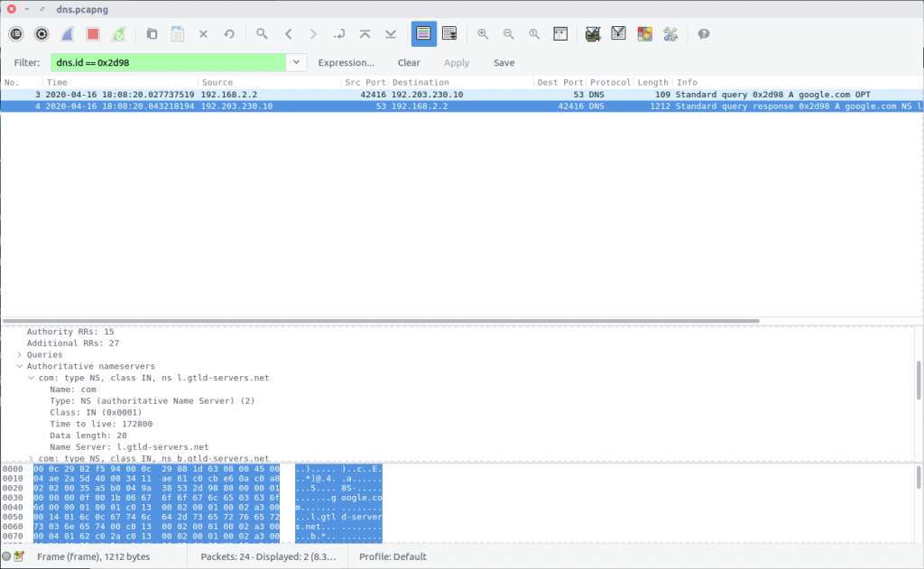
Task: Go forward in packet history
Action: [x=313, y=34]
